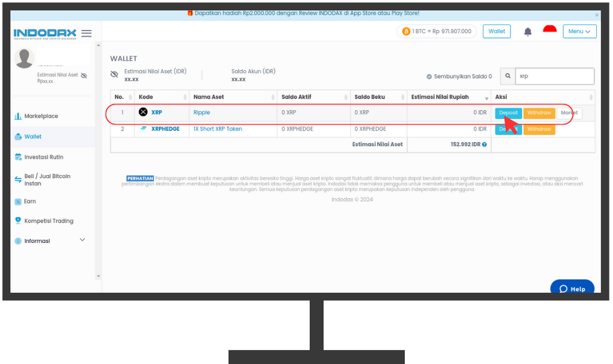Open the Ripple asset name link
Screen dimensions: 613x364
pyautogui.click(x=202, y=112)
